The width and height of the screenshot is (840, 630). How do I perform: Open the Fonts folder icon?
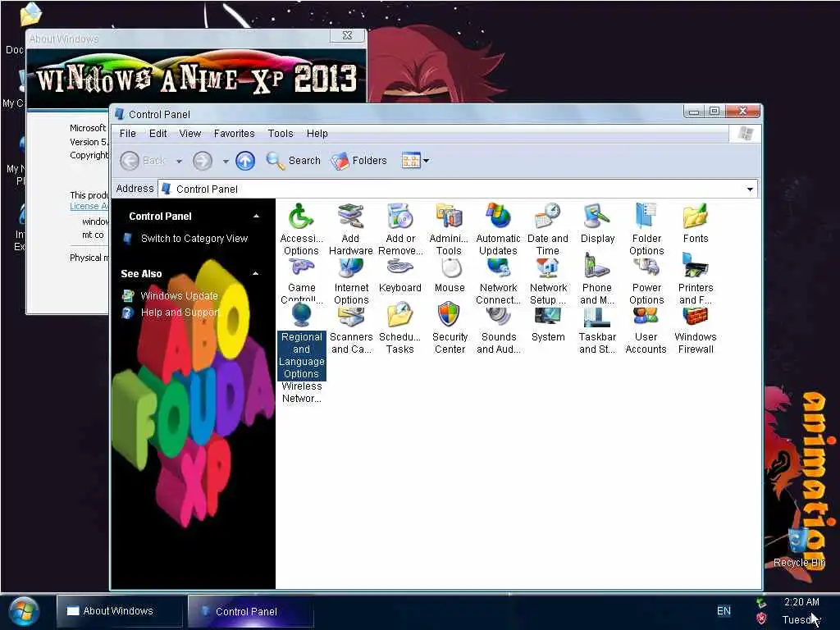(696, 224)
